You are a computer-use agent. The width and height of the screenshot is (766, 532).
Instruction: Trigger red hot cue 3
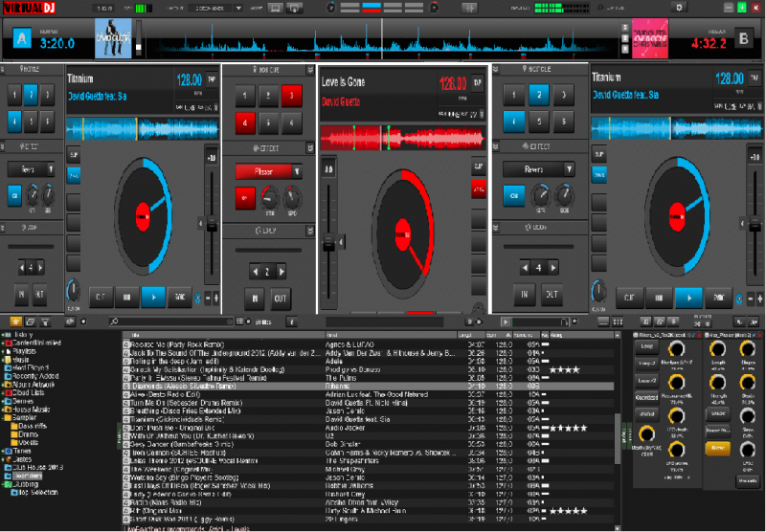(x=292, y=96)
